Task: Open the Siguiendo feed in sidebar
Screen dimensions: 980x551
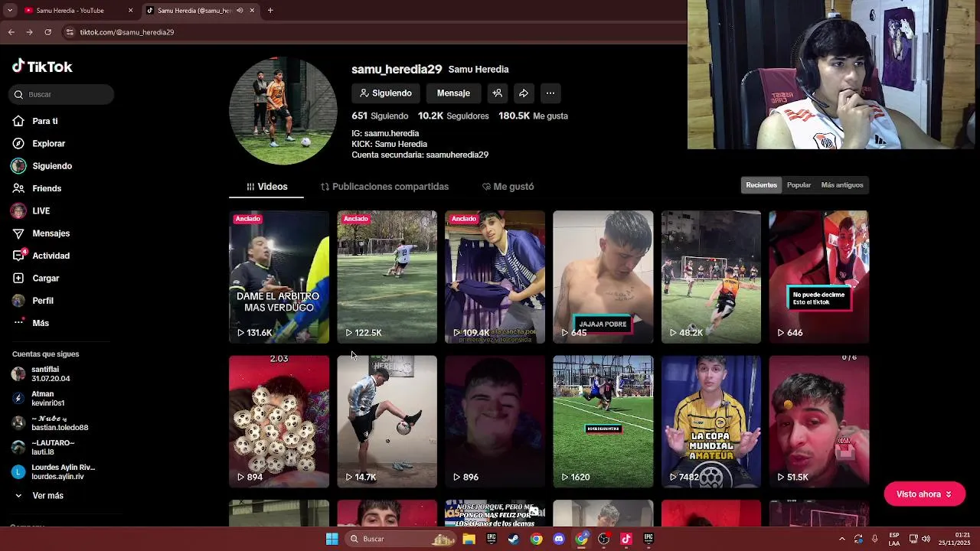Action: [42, 166]
